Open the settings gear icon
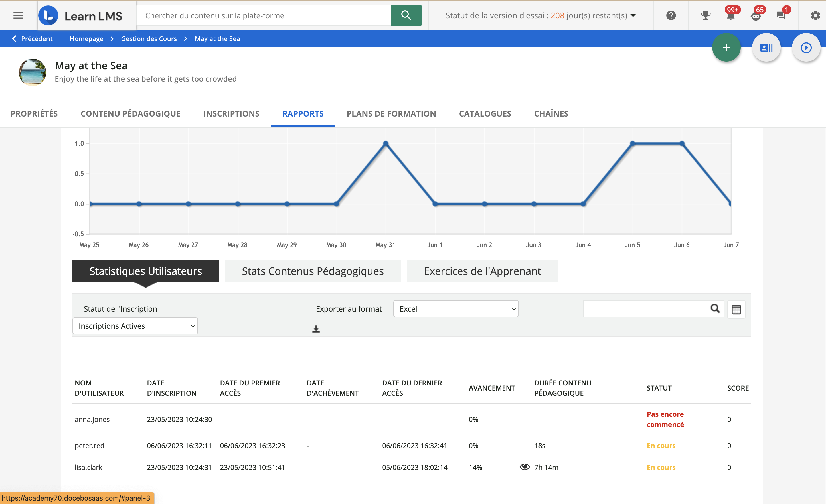 [815, 15]
